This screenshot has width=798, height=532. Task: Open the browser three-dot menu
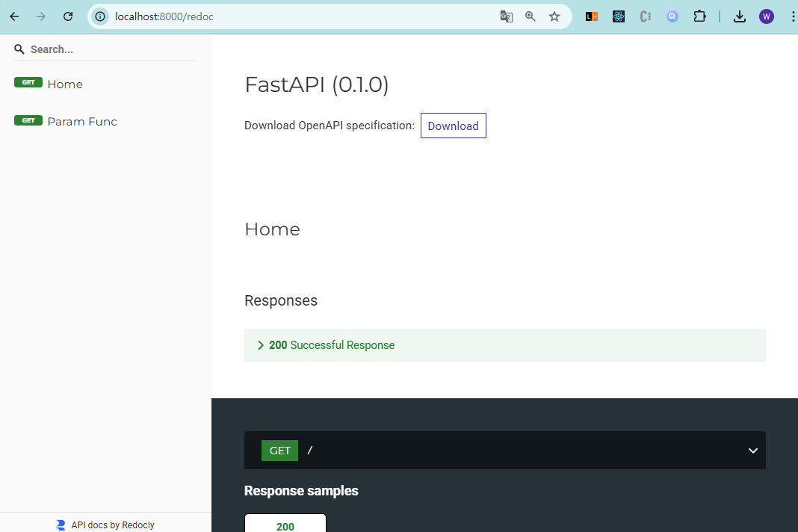(793, 16)
